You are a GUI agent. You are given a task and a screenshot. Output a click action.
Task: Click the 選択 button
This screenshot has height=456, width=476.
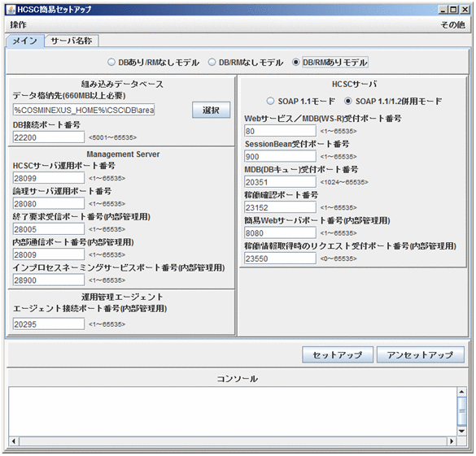coord(211,110)
